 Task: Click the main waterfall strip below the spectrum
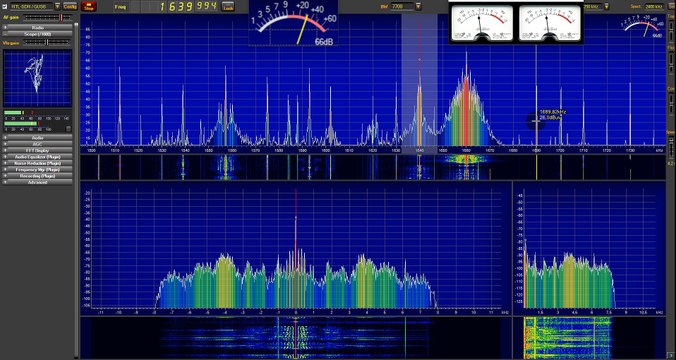[x=373, y=167]
